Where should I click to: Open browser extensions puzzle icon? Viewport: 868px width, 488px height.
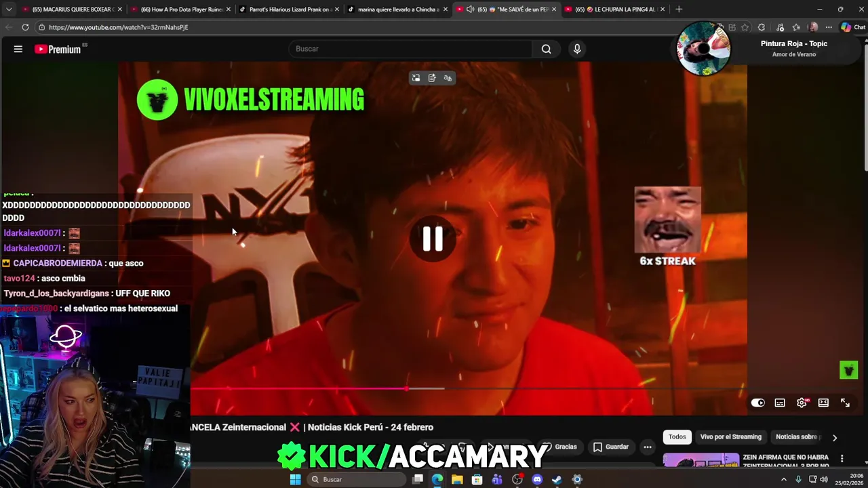click(762, 27)
